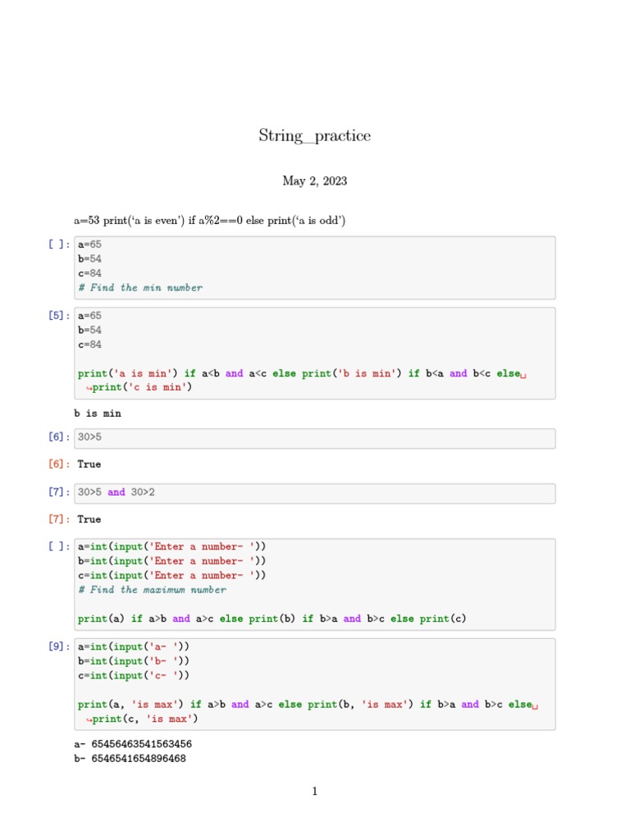Click the page number 1 in the footer
Viewport: 630px width, 840px height.
(x=314, y=792)
